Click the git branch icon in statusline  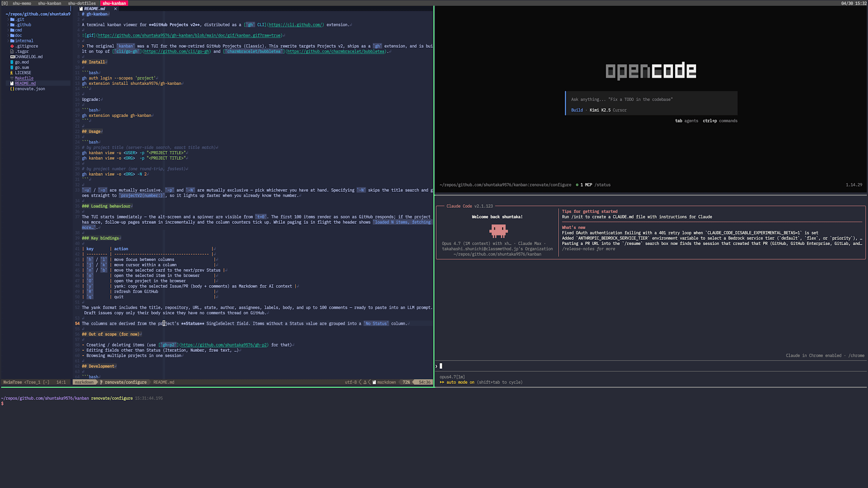101,382
